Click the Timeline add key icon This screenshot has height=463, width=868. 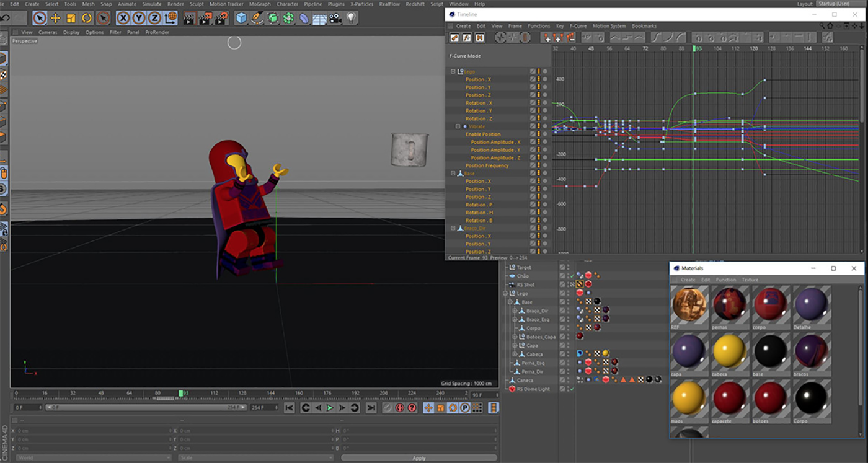[x=547, y=38]
